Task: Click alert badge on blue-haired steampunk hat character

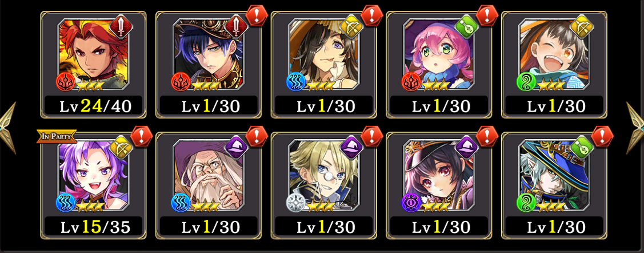Action: (256, 15)
